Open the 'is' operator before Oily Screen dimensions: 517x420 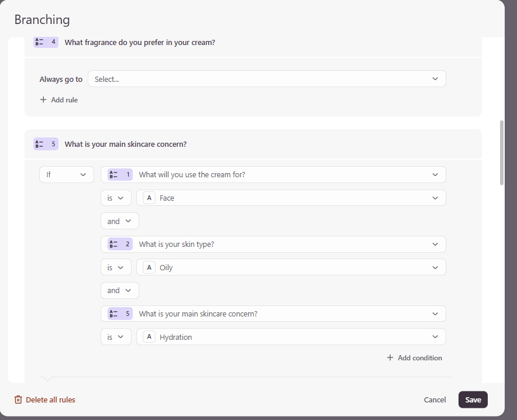pyautogui.click(x=115, y=268)
